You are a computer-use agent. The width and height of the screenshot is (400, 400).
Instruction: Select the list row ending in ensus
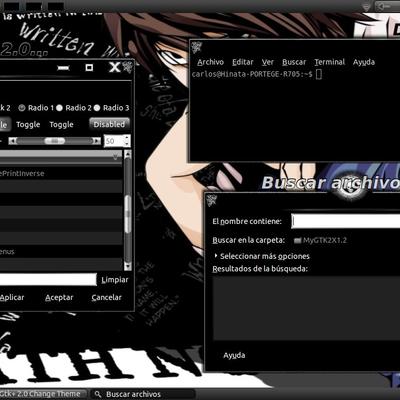pos(61,252)
